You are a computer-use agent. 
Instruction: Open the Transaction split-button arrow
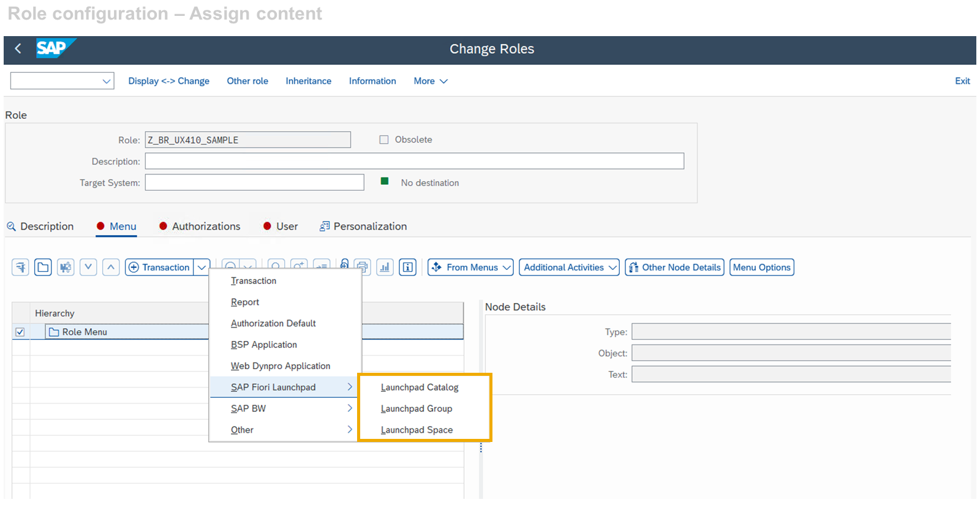coord(202,267)
